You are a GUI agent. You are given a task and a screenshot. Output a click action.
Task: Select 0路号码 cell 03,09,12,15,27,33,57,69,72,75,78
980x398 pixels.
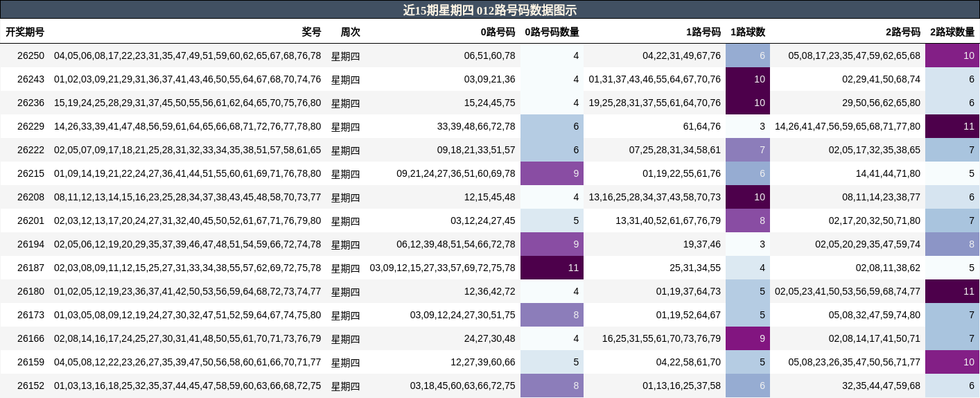click(x=442, y=268)
